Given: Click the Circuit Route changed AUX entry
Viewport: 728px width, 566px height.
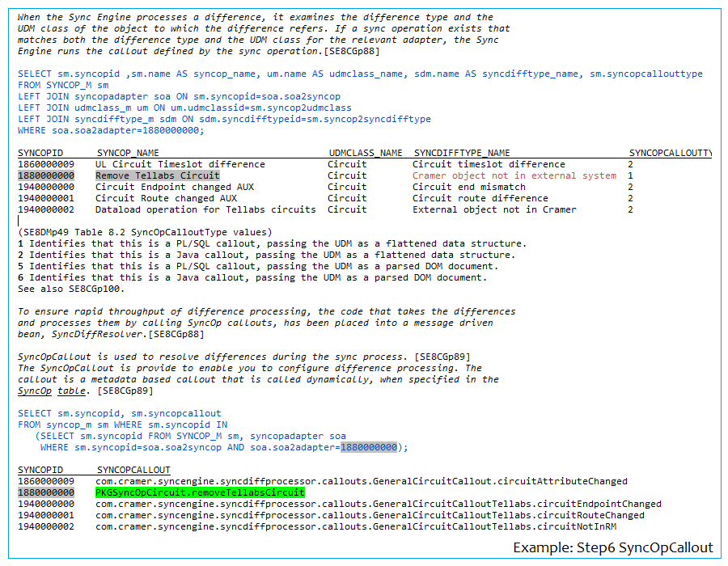Looking at the screenshot, I should pyautogui.click(x=166, y=198).
